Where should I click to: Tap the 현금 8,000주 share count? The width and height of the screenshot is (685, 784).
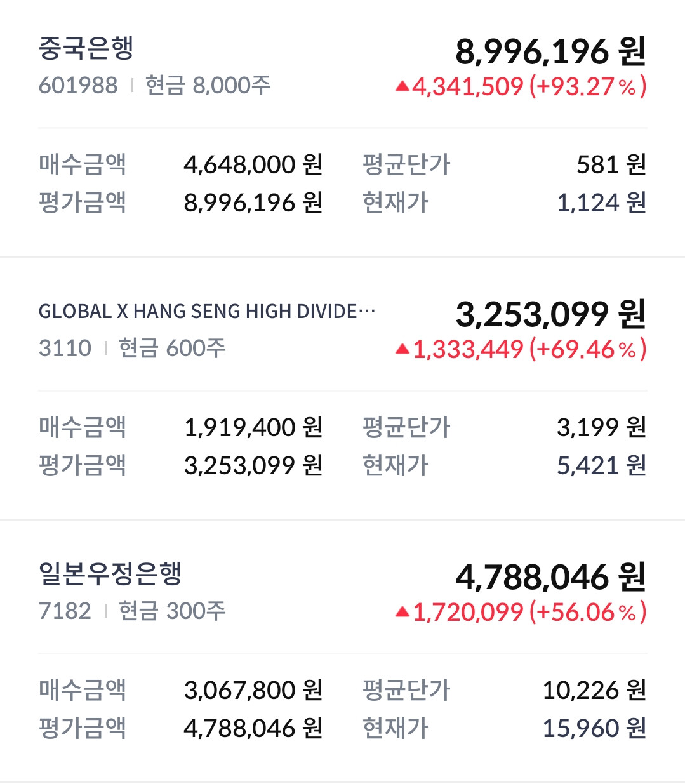pyautogui.click(x=208, y=85)
